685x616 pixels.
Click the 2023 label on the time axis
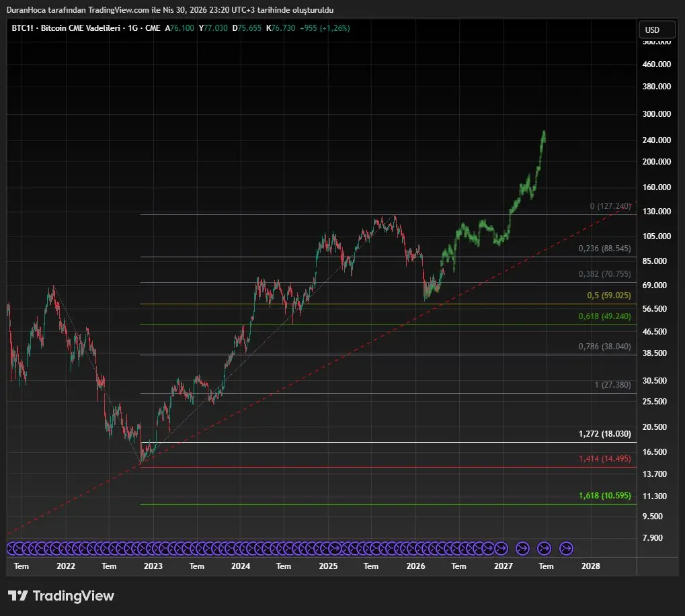[153, 566]
